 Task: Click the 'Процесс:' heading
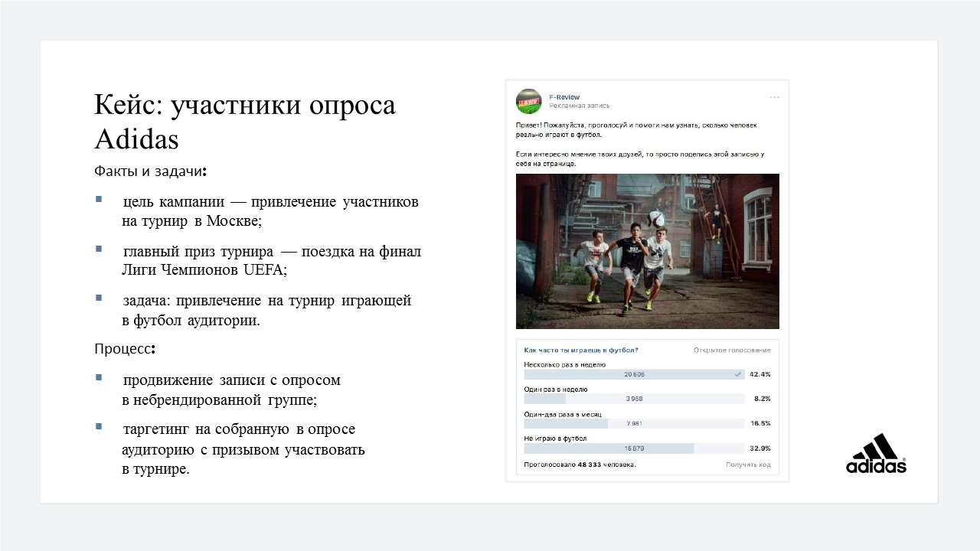click(x=125, y=349)
